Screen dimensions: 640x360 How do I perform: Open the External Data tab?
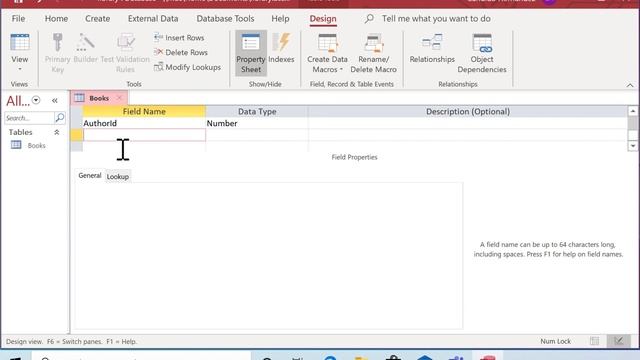(x=153, y=19)
